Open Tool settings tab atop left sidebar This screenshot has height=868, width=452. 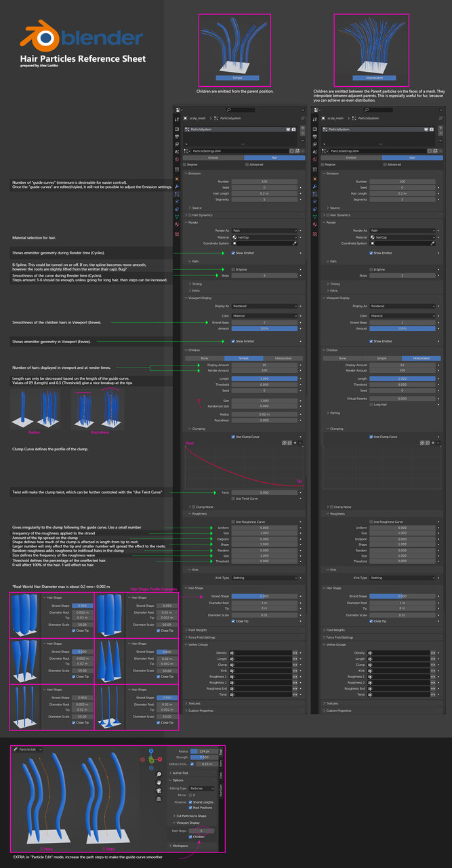177,119
